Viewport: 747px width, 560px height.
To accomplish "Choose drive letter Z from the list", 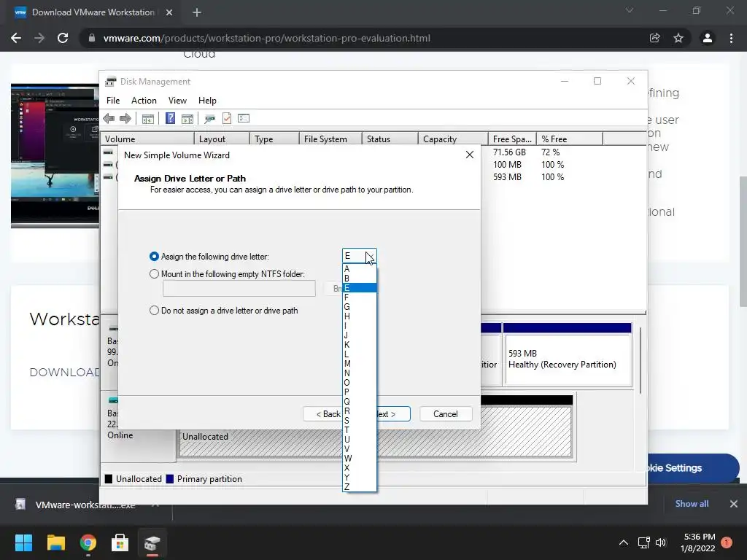I will click(x=359, y=486).
